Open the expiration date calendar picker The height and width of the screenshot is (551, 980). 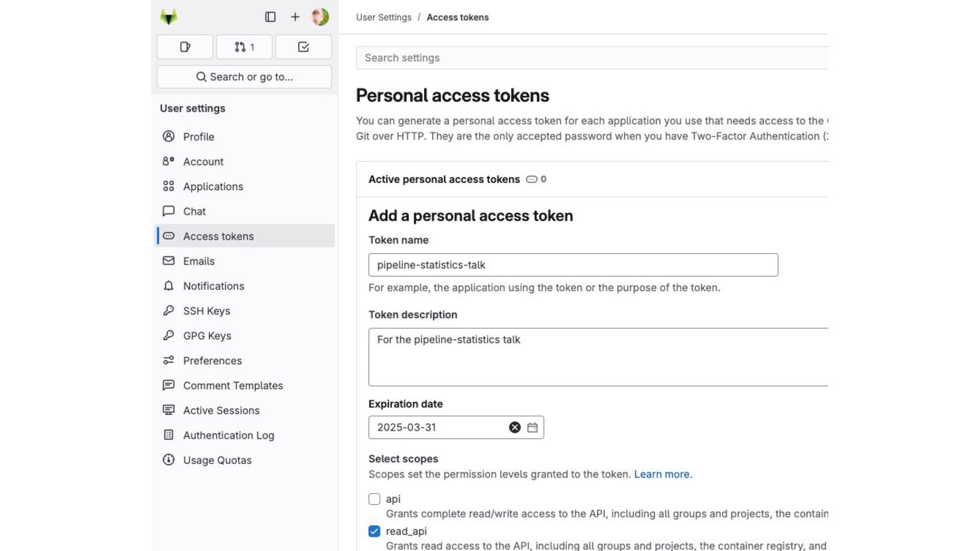(532, 427)
